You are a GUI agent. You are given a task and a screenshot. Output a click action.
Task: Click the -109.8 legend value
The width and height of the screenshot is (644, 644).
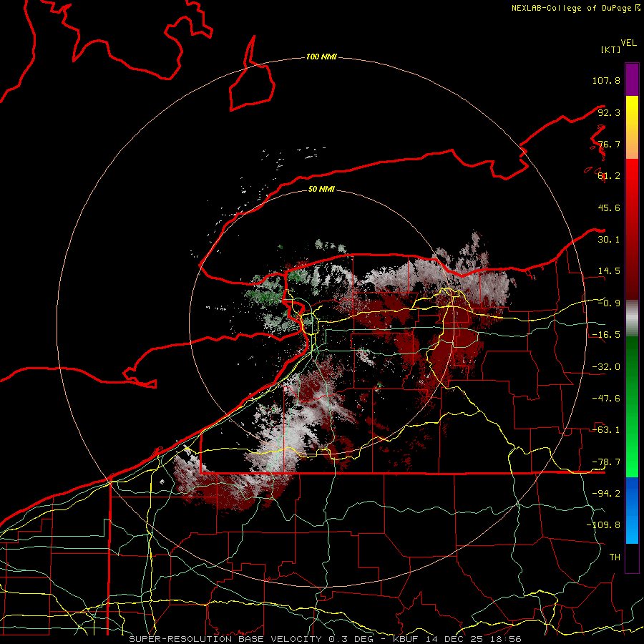pos(603,525)
